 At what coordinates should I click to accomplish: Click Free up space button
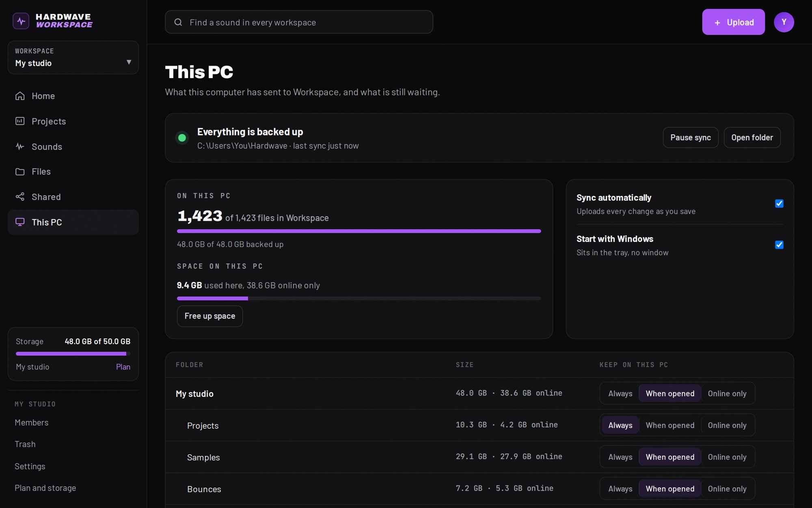[209, 316]
